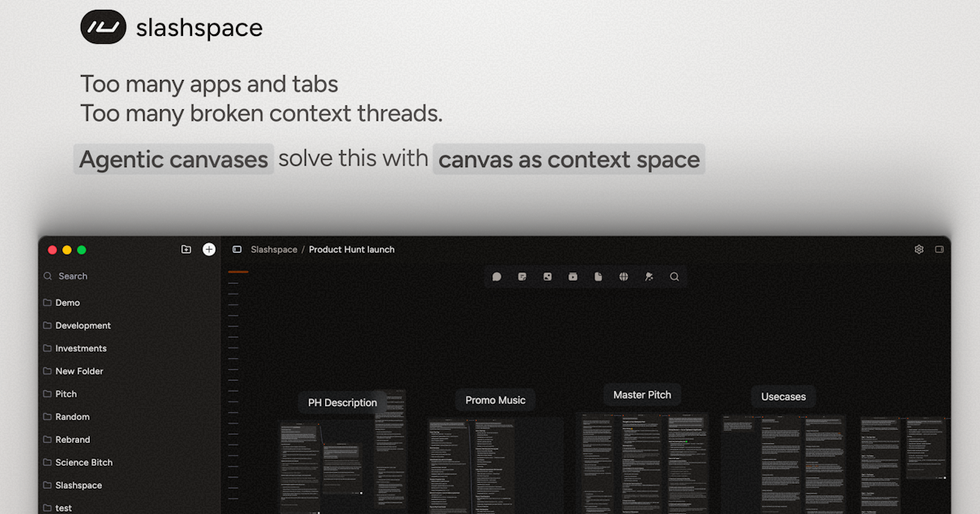Open the Investments folder
This screenshot has width=980, height=514.
point(129,348)
